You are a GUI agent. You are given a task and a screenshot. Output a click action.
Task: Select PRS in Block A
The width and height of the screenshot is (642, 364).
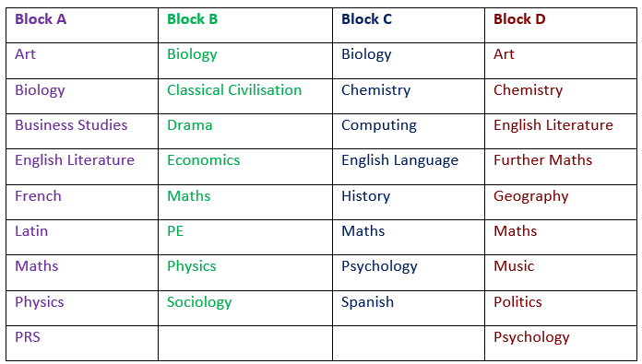click(x=28, y=337)
